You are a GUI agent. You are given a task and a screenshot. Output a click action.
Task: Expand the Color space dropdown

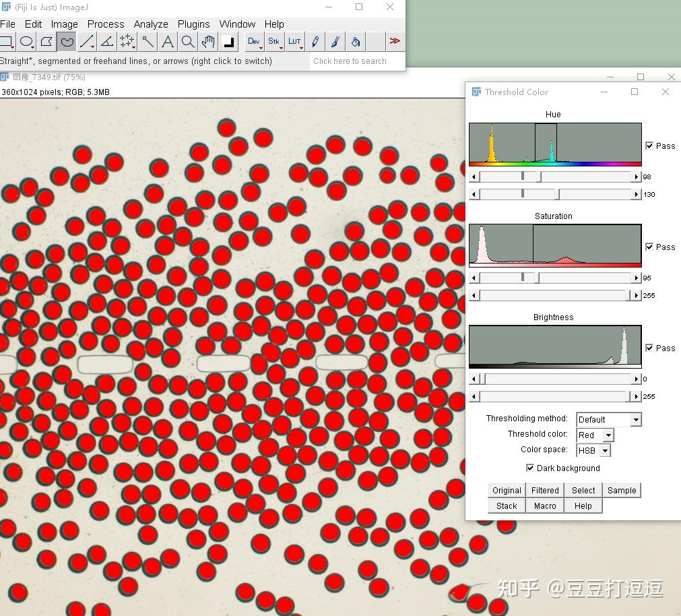(593, 450)
